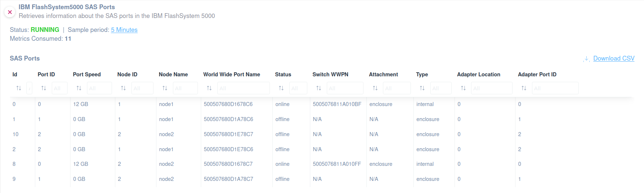The image size is (644, 193).
Task: Click the Adapter Location column header
Action: coord(478,74)
